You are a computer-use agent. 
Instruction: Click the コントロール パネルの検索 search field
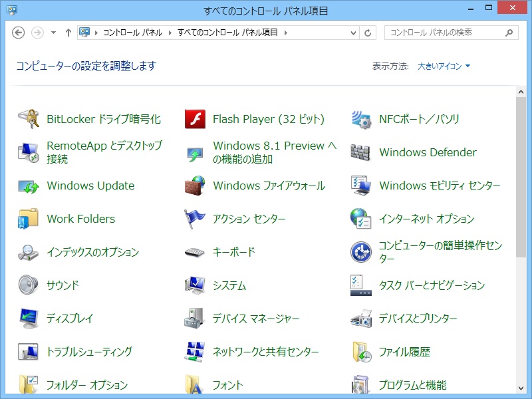444,33
